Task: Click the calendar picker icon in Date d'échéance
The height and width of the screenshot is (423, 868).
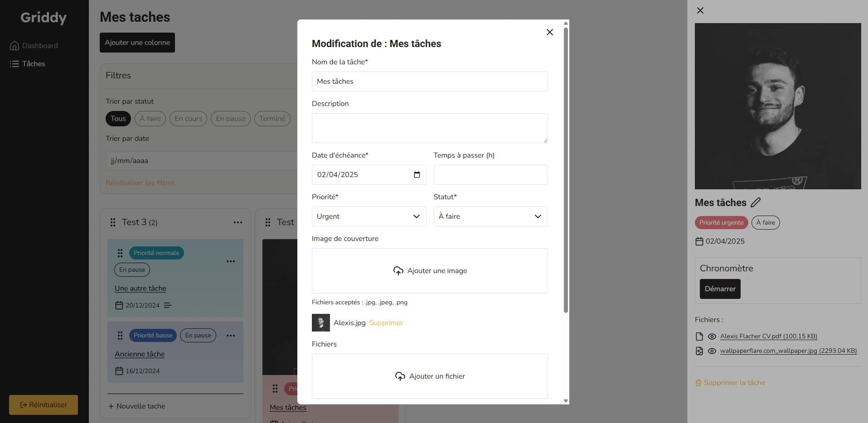Action: click(417, 175)
